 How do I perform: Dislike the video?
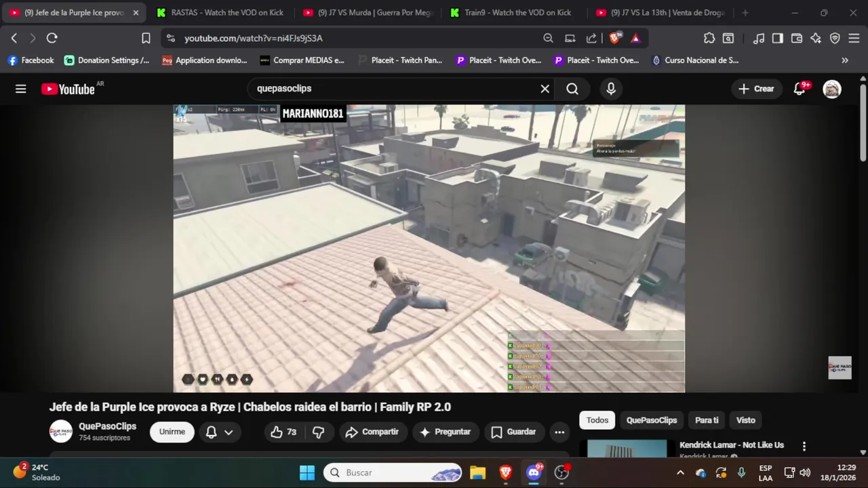pos(318,432)
